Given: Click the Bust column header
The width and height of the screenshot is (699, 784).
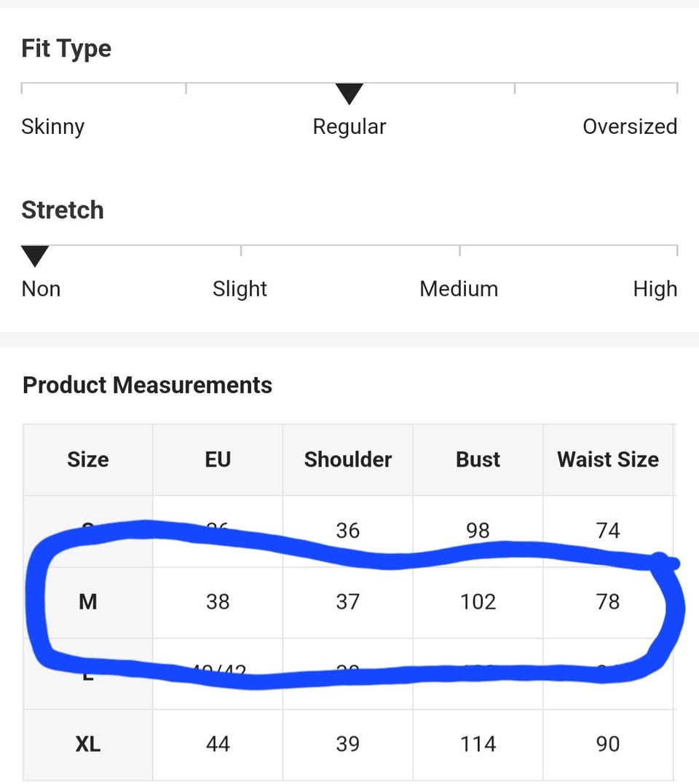Looking at the screenshot, I should tap(478, 459).
